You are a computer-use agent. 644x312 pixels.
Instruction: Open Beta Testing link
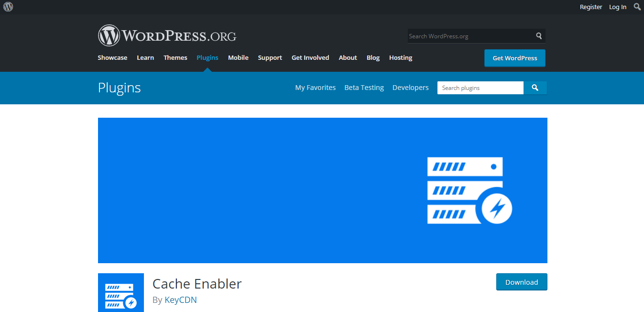364,88
